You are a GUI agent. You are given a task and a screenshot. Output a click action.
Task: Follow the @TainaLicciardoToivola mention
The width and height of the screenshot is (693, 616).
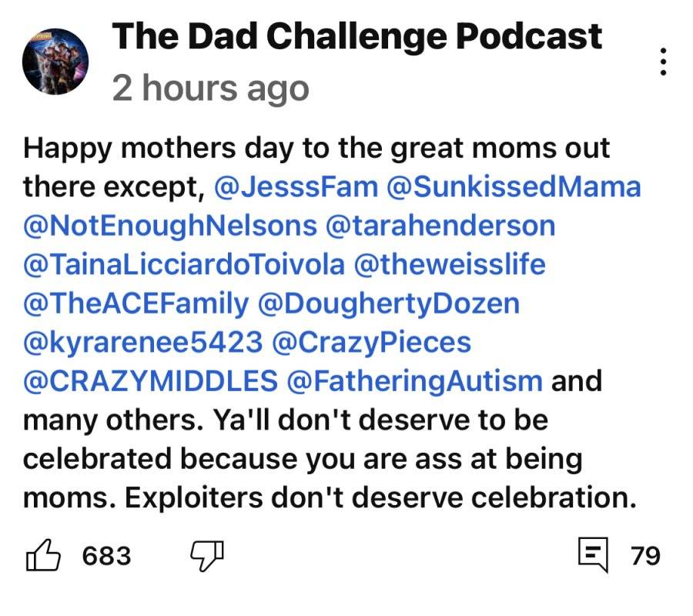pos(184,265)
